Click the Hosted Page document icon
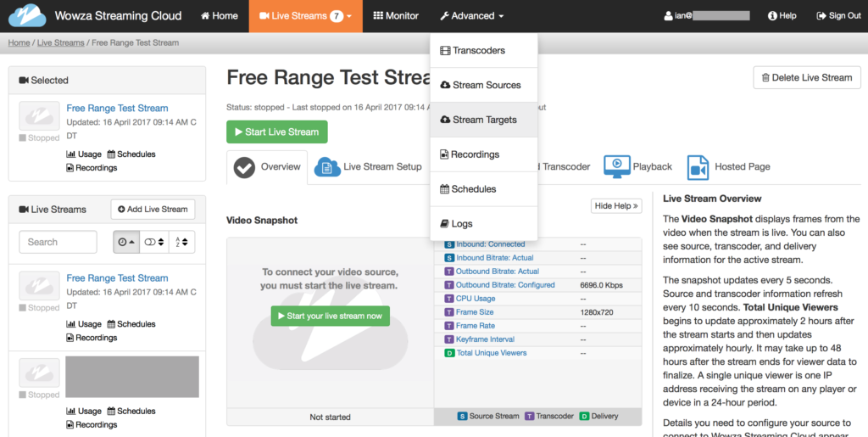 point(698,167)
